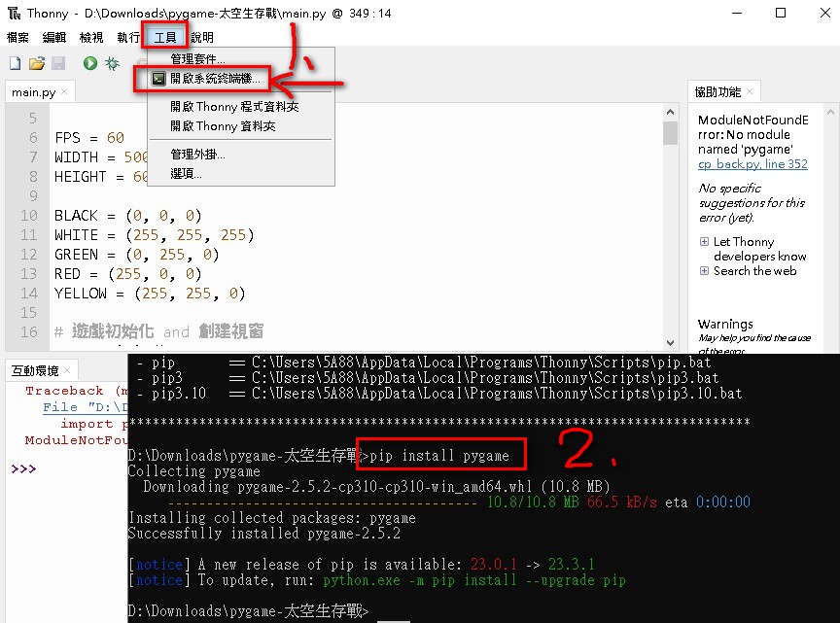Open the 檢視 menu
Viewport: 840px width, 623px height.
coord(91,37)
